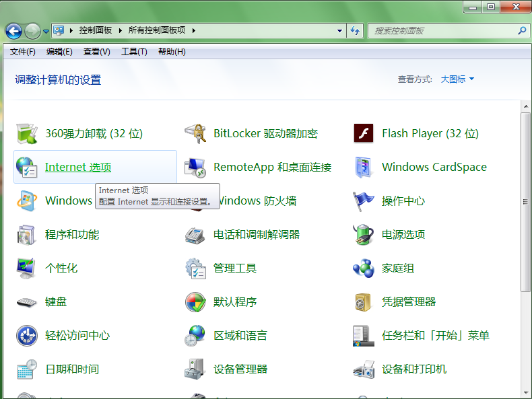Open the 凭据管理器 safe icon
Screen dimensions: 532x399
point(364,301)
